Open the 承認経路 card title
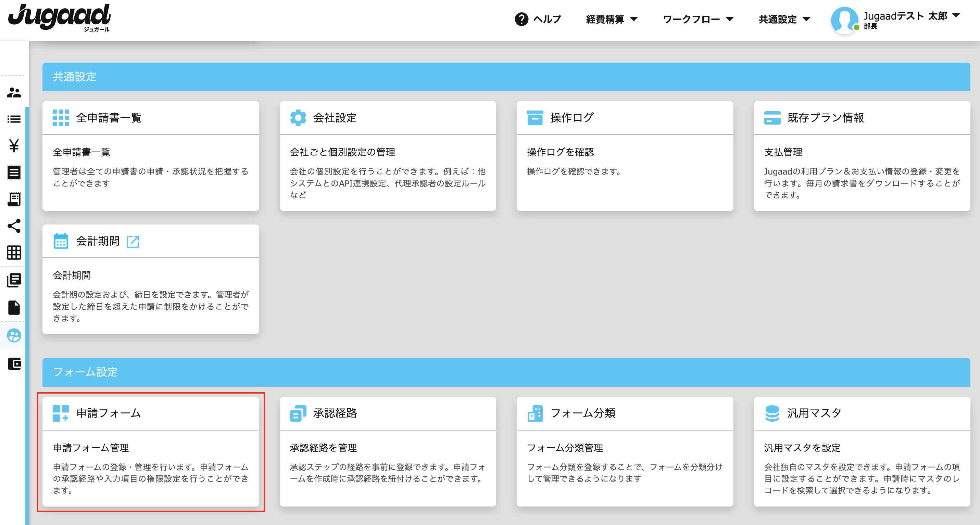Screen dimensions: 980x525 click(x=335, y=413)
